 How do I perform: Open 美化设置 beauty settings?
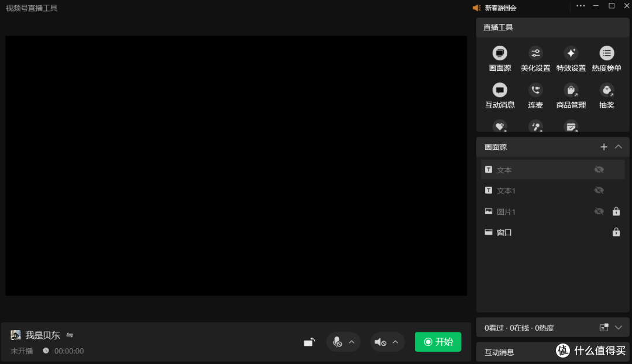coord(535,53)
